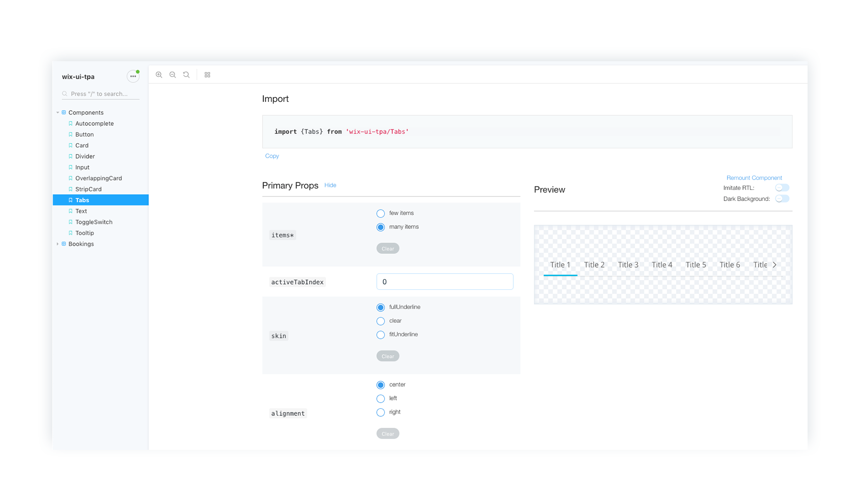This screenshot has height=504, width=859.
Task: Switch to Title 3 tab in preview
Action: [x=628, y=265]
